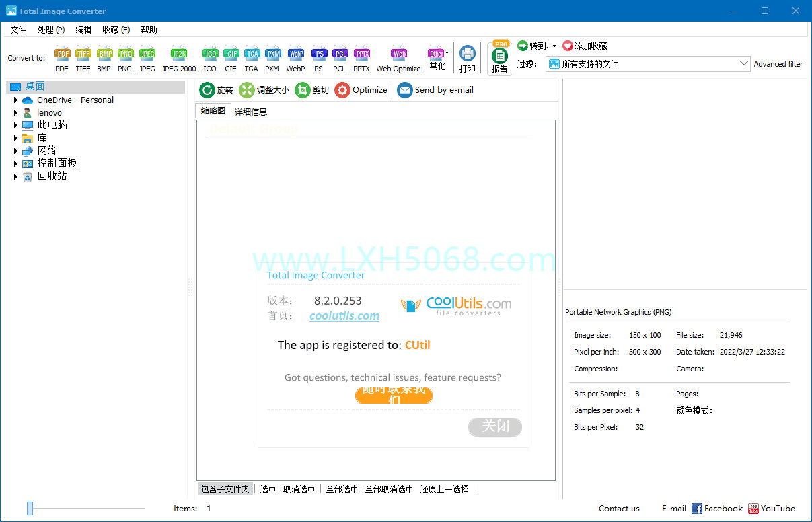
Task: Select BMP conversion
Action: pyautogui.click(x=104, y=59)
